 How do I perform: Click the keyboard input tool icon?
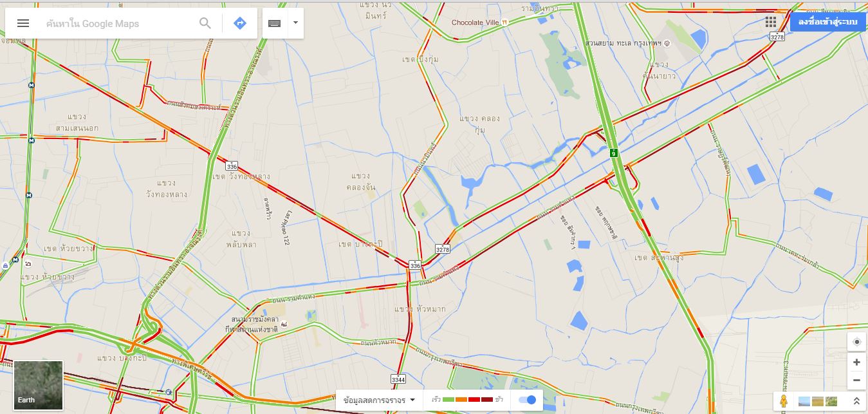coord(275,23)
